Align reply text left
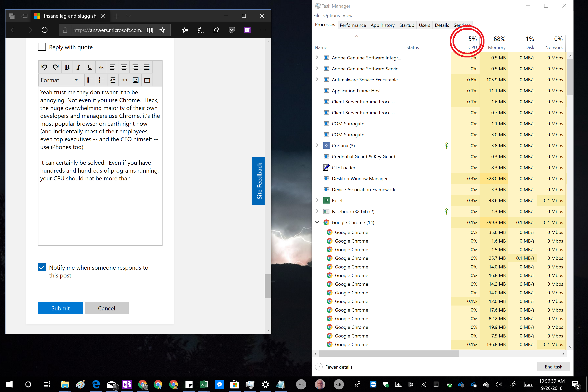 (x=113, y=67)
